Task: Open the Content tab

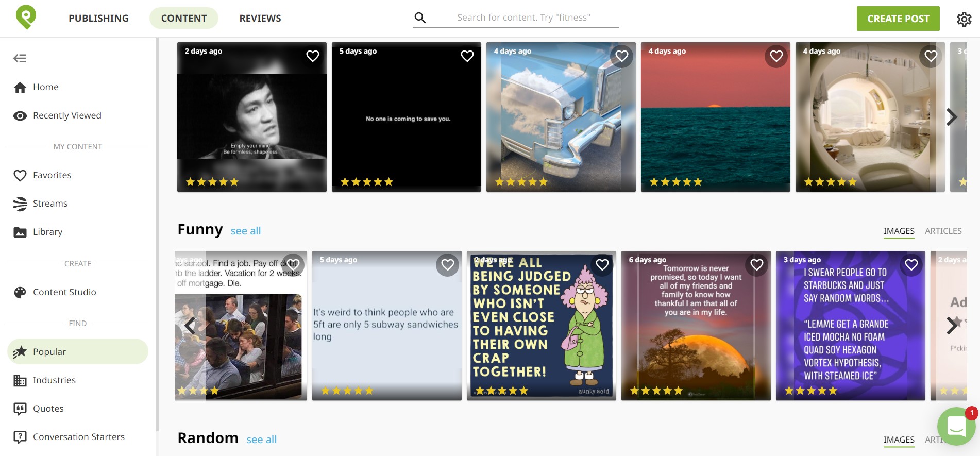Action: click(184, 18)
